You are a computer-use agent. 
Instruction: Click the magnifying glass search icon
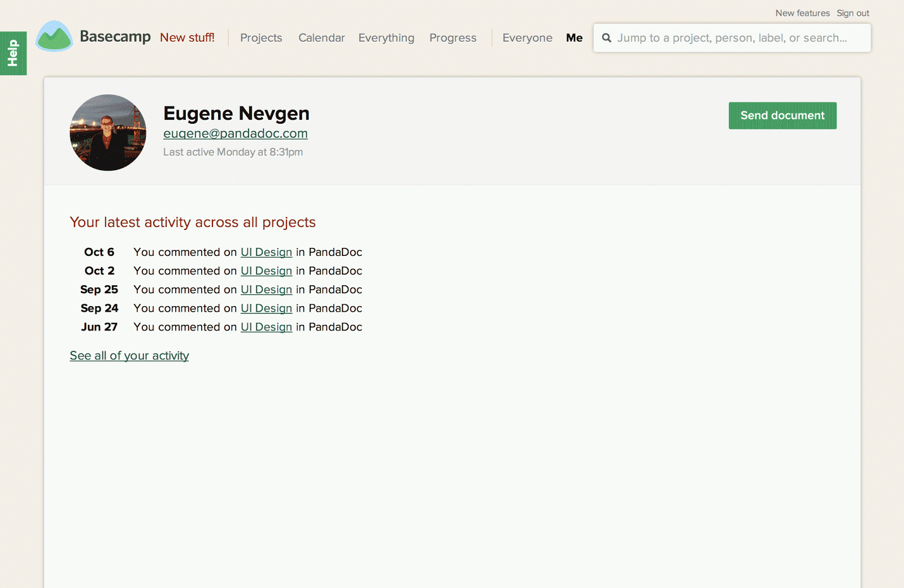[606, 38]
